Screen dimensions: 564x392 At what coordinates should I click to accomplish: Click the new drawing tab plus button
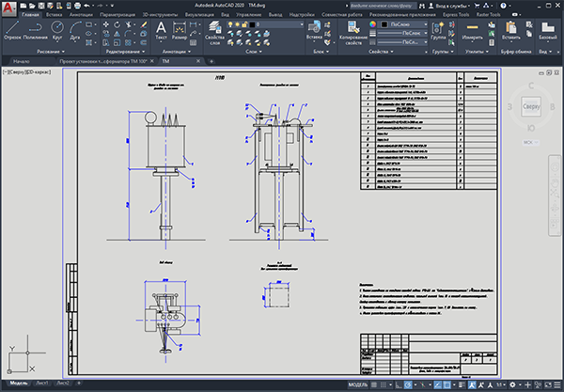pos(211,61)
